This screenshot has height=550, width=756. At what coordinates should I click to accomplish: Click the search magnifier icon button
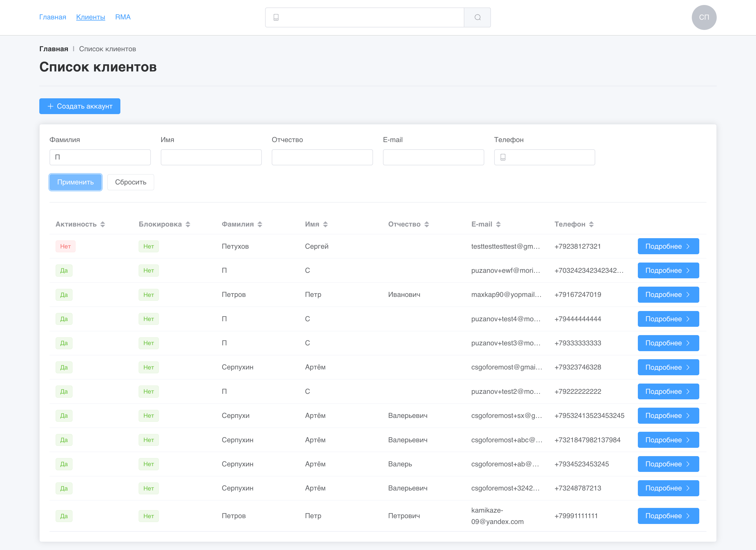[x=477, y=17]
